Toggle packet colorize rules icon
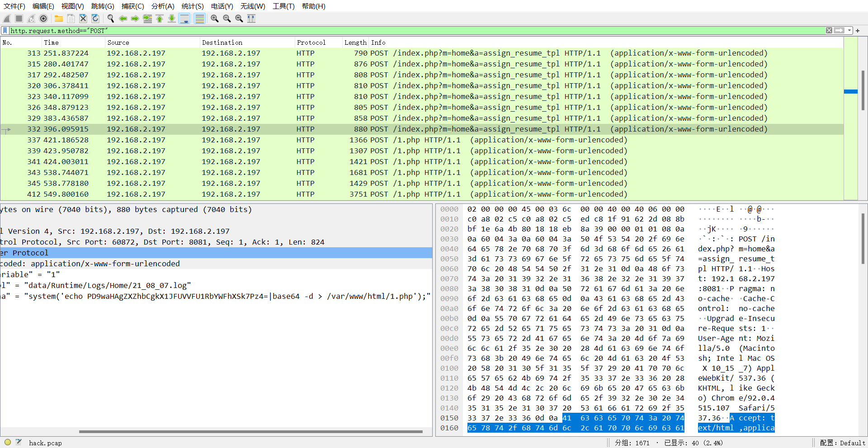Viewport: 868px width, 448px height. (x=199, y=19)
